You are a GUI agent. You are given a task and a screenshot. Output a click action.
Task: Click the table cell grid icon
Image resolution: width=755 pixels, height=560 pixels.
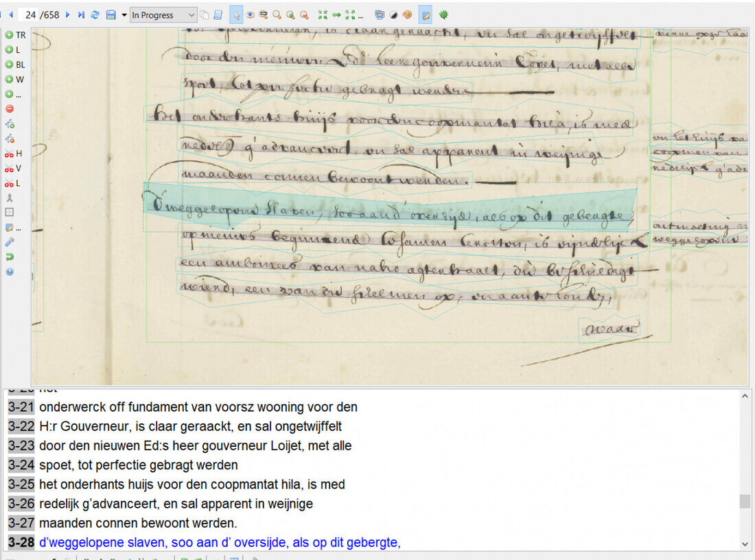[9, 212]
